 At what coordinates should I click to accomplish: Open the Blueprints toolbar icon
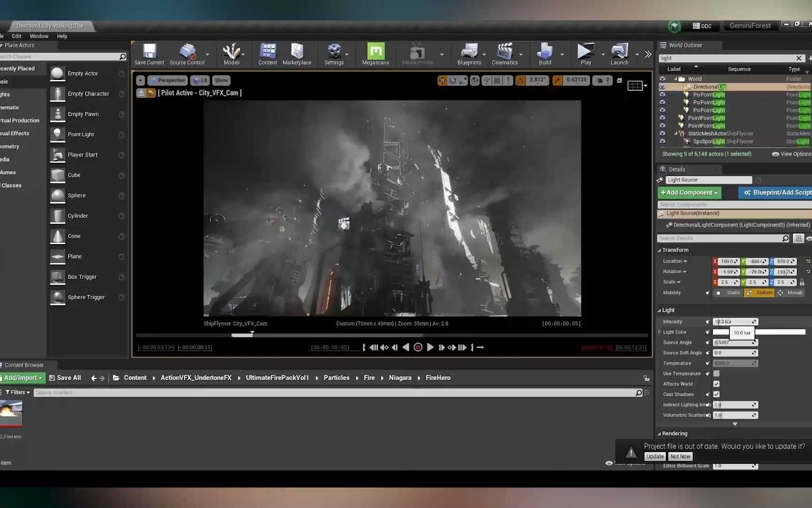469,54
